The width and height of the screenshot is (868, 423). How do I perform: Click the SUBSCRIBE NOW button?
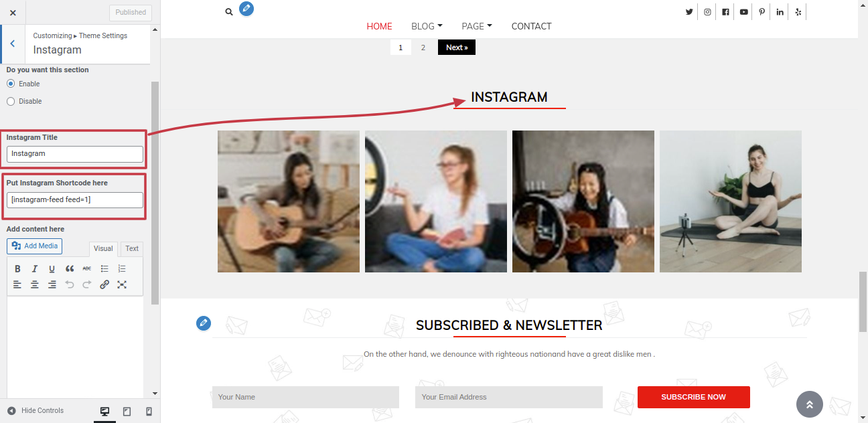pyautogui.click(x=693, y=397)
